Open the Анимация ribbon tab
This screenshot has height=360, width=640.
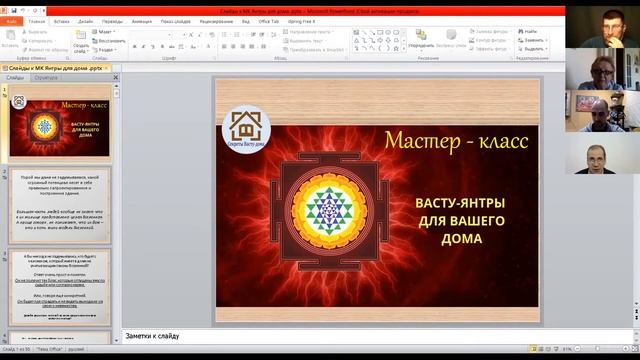[x=142, y=21]
